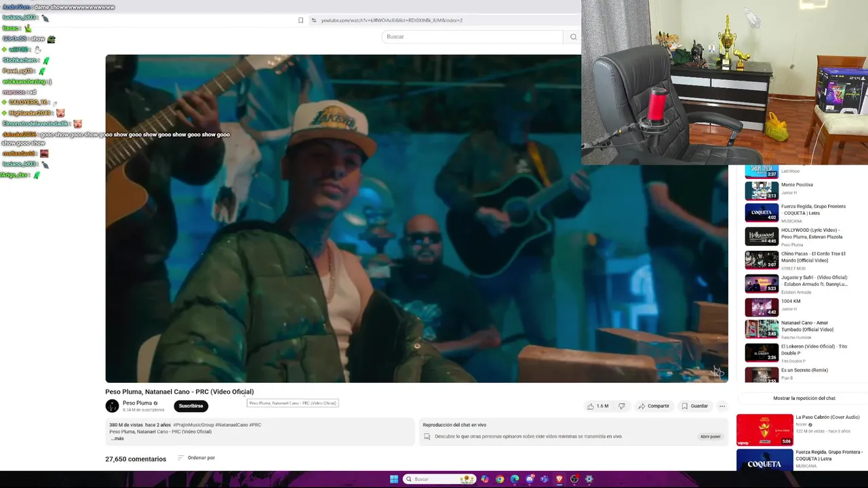Open the Mente Positiva thumbnail

762,190
